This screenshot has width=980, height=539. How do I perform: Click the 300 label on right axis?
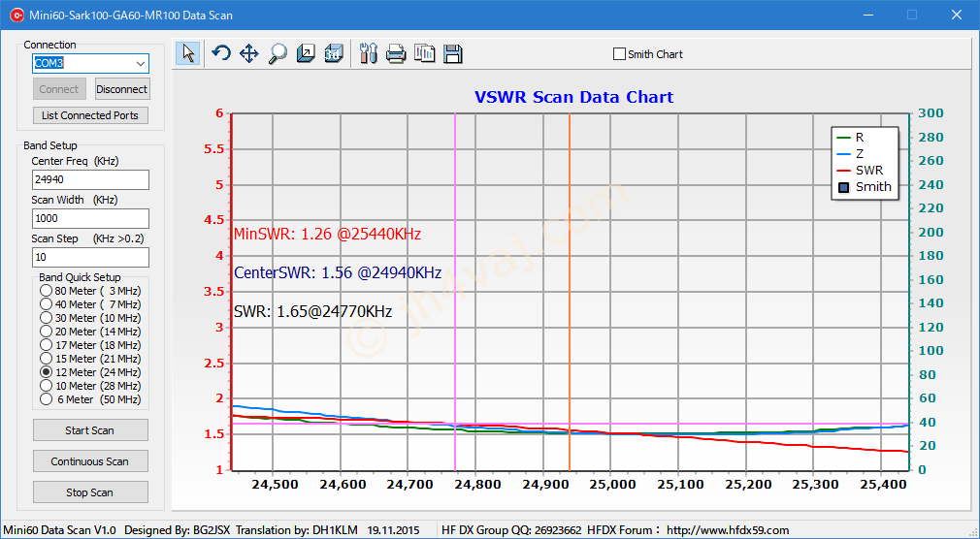coord(931,113)
